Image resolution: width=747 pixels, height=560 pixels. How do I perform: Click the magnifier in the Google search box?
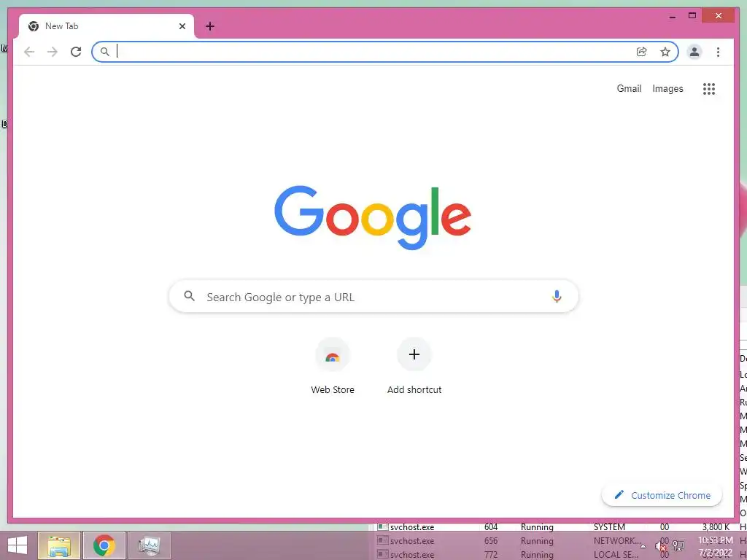189,296
